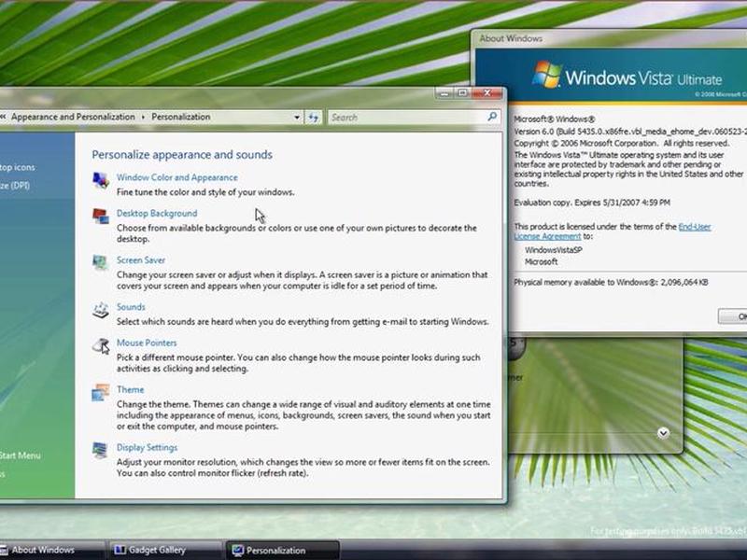Switch to About Windows taskbar button
The height and width of the screenshot is (560, 747).
(51, 550)
